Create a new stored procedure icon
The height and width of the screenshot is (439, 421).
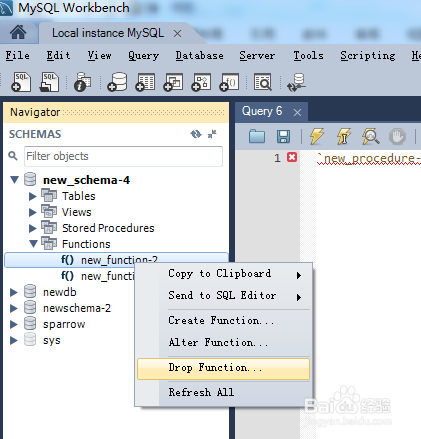201,82
